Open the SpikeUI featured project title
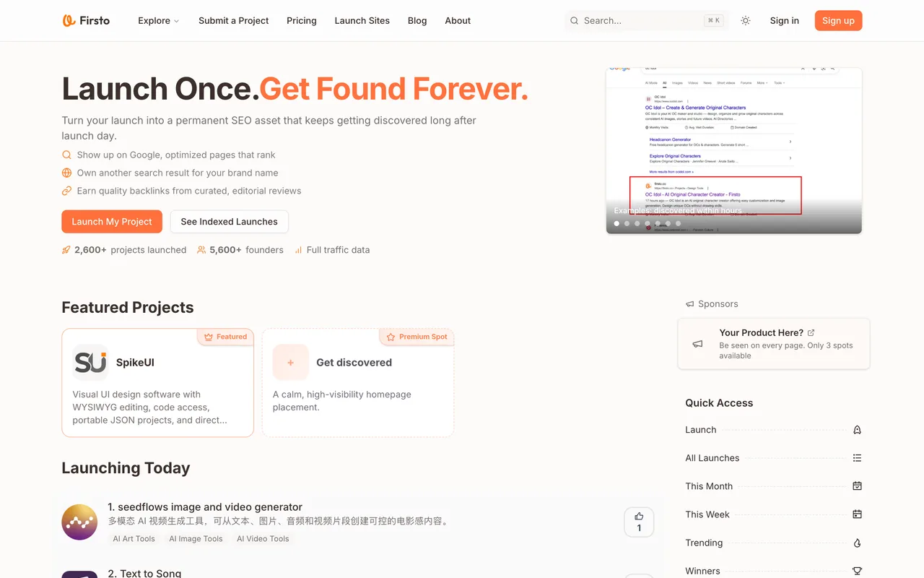This screenshot has width=924, height=578. [135, 363]
